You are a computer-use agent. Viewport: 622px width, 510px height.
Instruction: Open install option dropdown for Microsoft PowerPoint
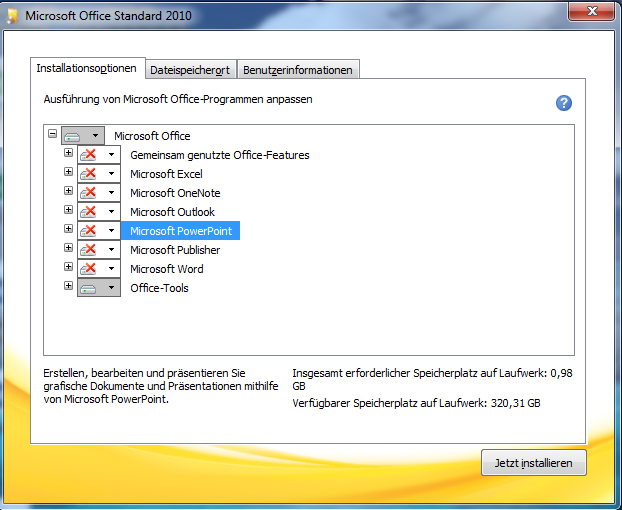pyautogui.click(x=112, y=231)
